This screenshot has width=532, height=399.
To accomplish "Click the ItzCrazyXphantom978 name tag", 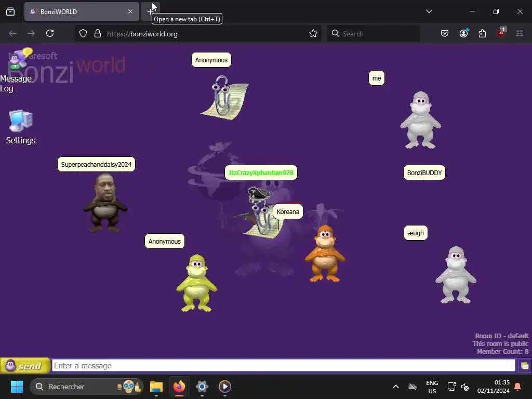I will 261,172.
